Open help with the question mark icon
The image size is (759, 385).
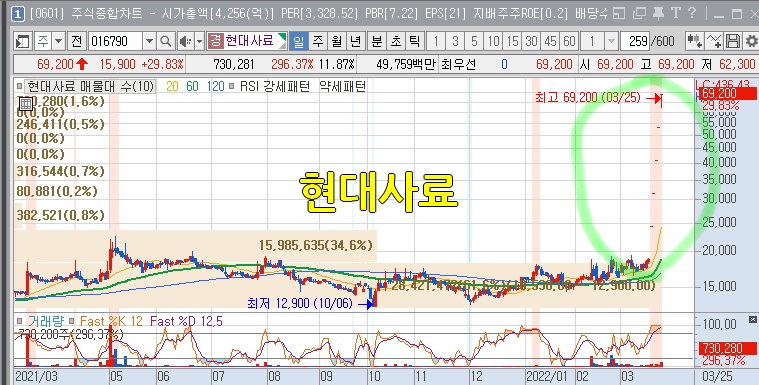click(692, 14)
